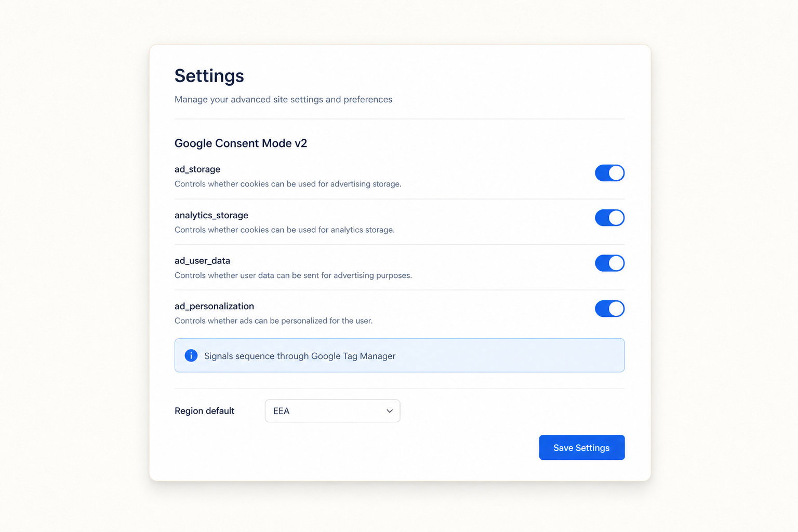Click the ads personalized description text

click(274, 321)
